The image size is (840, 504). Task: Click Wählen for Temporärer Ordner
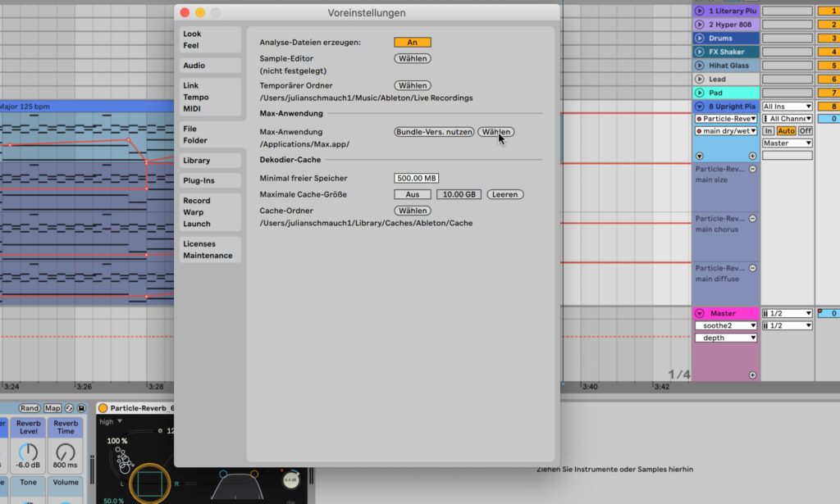(413, 85)
